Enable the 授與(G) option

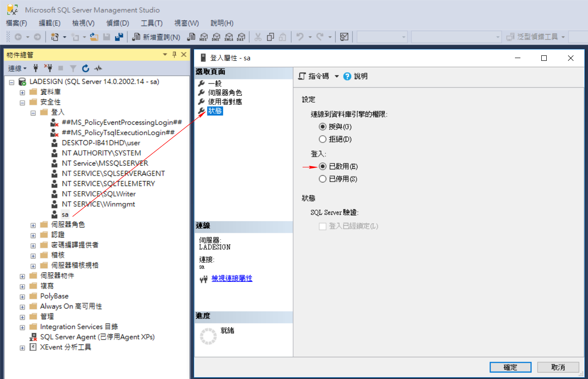click(x=322, y=127)
